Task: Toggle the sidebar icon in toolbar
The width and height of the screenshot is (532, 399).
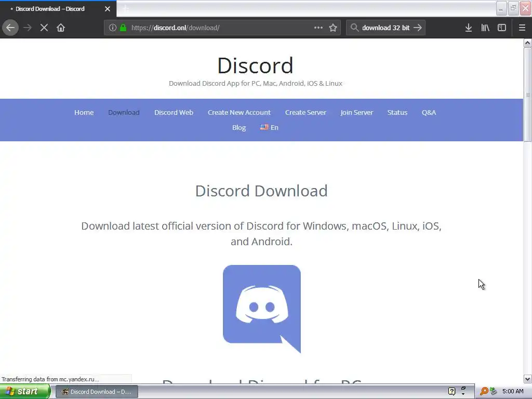Action: [x=502, y=28]
